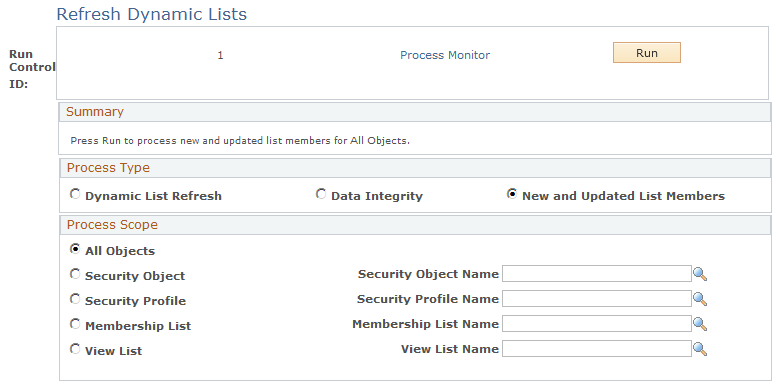
Task: Open lookup for View List Name
Action: coord(700,349)
